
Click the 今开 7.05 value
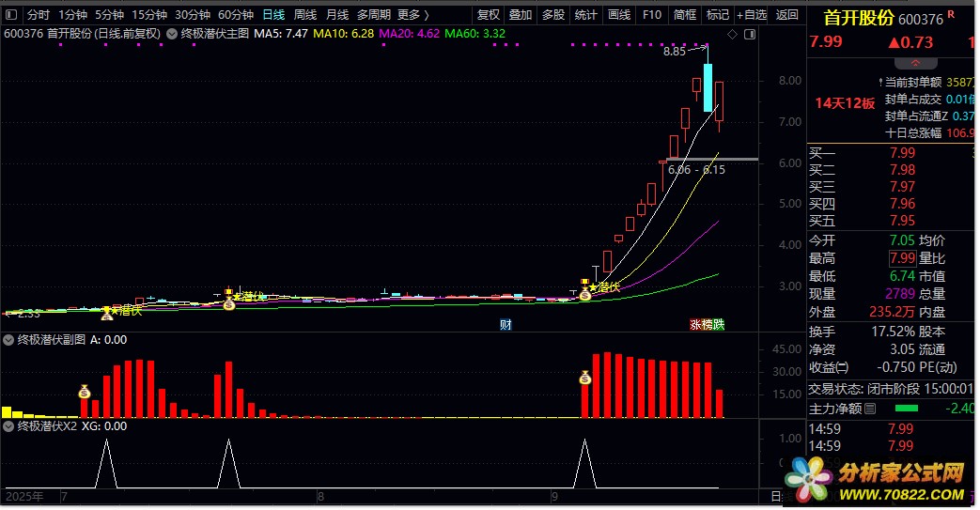[902, 240]
